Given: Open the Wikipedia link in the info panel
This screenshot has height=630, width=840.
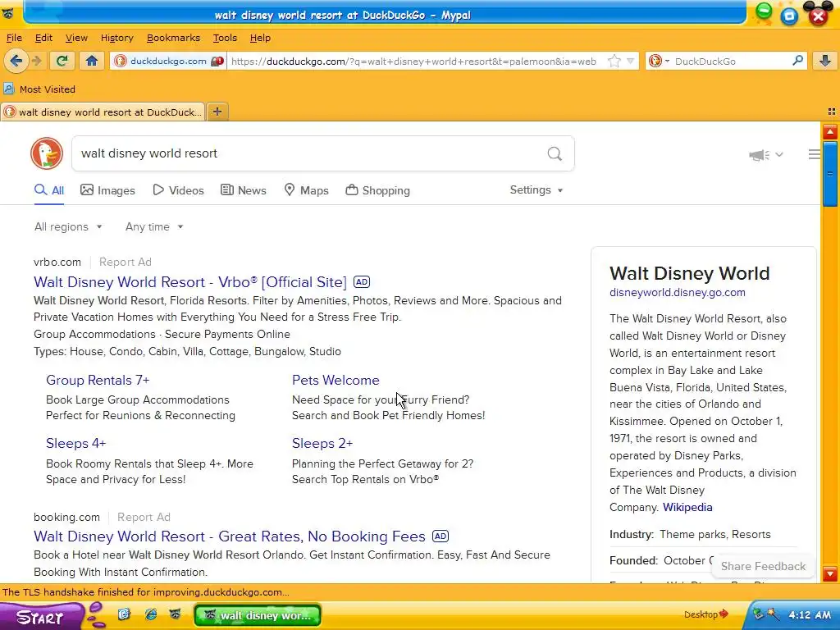Looking at the screenshot, I should tap(687, 507).
